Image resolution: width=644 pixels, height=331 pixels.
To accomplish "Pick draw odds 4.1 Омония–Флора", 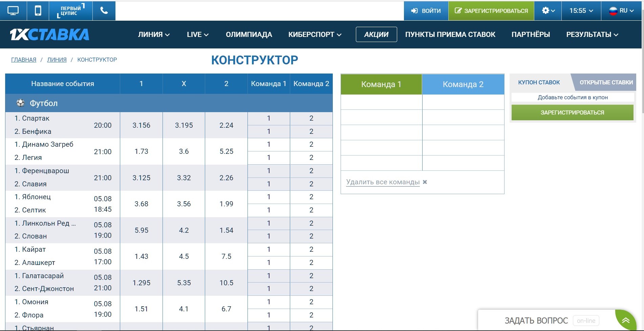I will pyautogui.click(x=184, y=309).
